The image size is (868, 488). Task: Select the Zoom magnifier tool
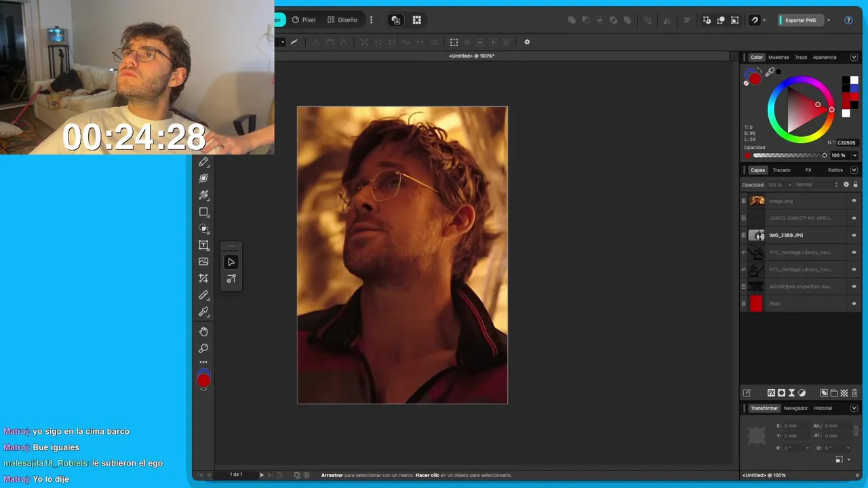click(x=203, y=348)
